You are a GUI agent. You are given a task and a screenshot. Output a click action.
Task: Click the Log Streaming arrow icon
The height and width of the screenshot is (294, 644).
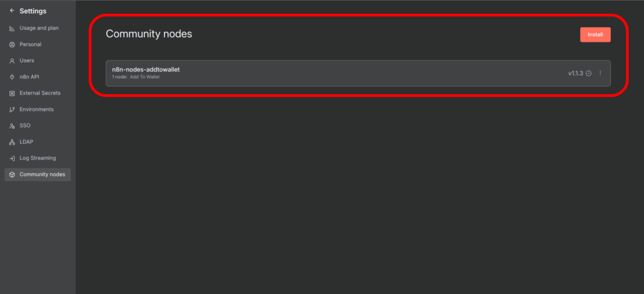click(x=12, y=159)
